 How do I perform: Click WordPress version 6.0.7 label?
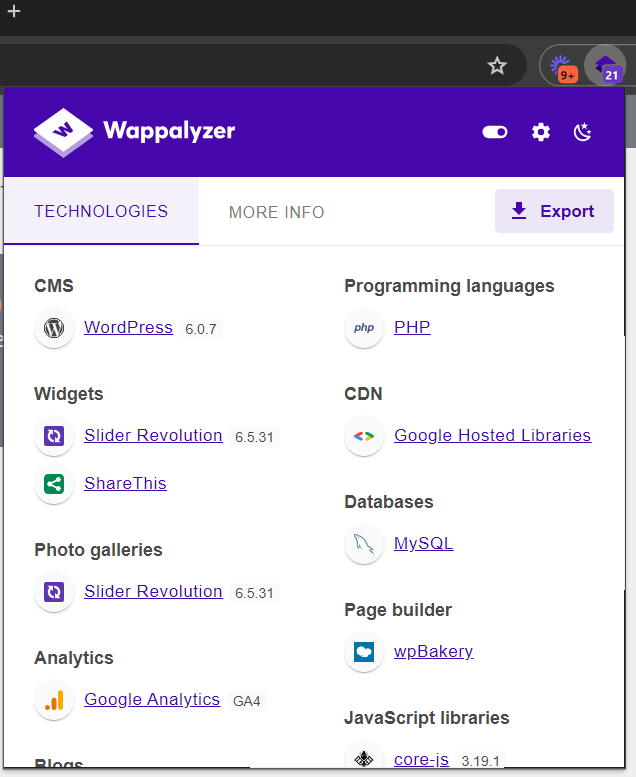click(201, 329)
